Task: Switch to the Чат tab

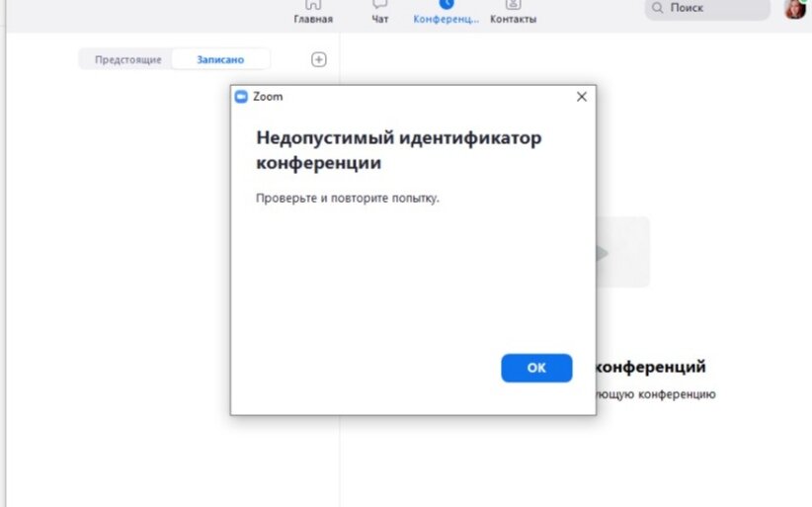Action: pyautogui.click(x=379, y=13)
